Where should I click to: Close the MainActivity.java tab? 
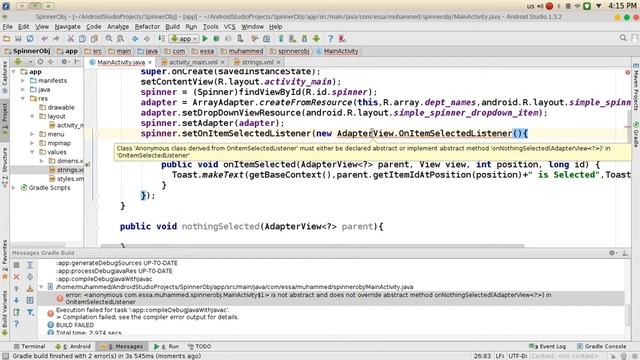point(150,62)
